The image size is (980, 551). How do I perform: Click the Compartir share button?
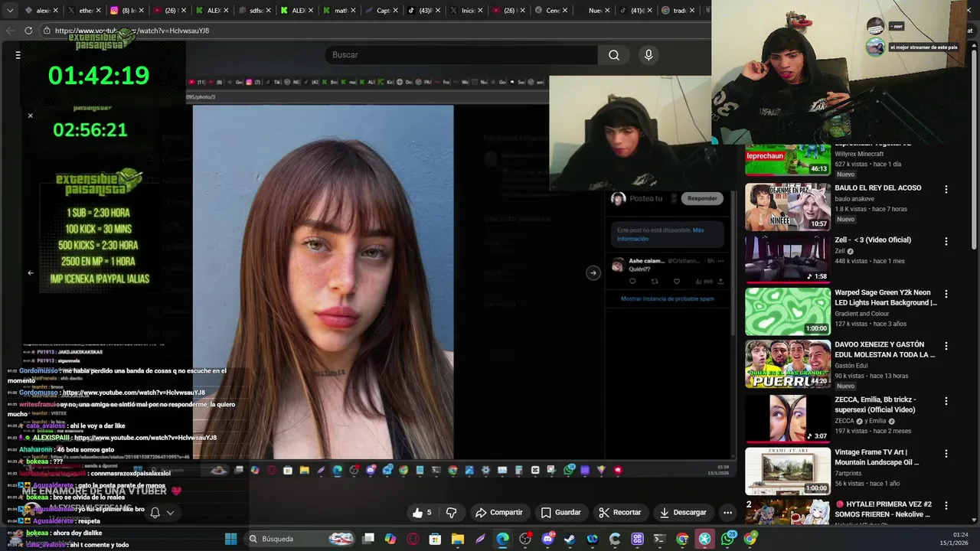(498, 513)
